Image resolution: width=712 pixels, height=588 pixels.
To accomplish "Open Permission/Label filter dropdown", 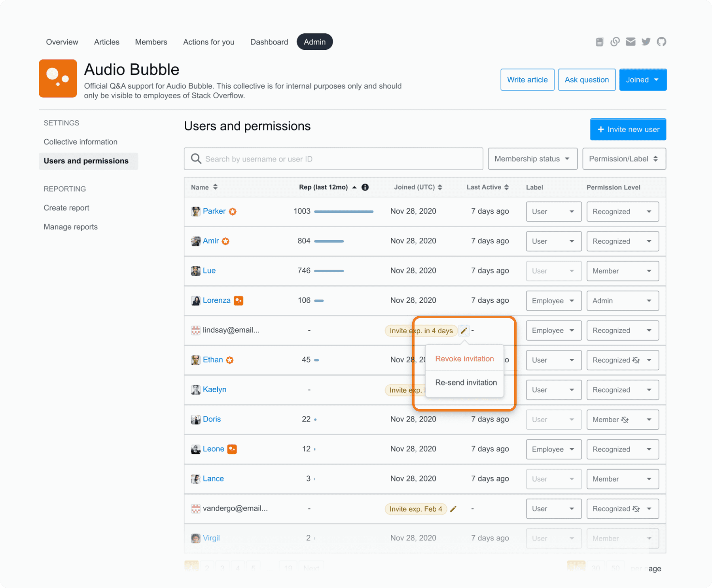I will tap(624, 159).
